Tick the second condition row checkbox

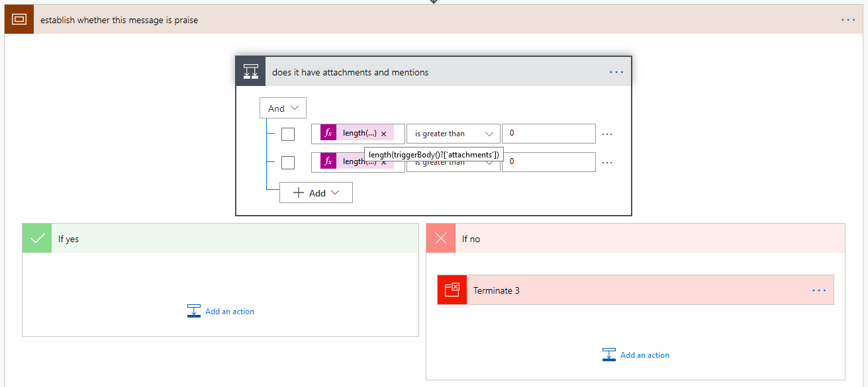tap(288, 163)
